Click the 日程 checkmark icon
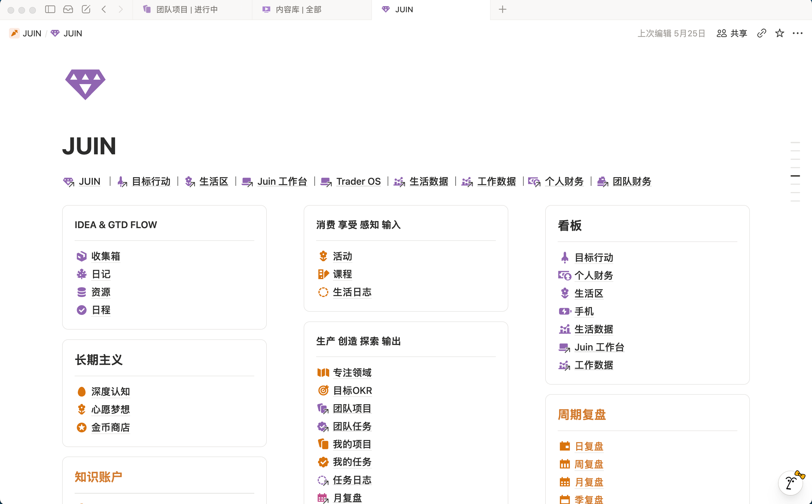 click(x=81, y=310)
